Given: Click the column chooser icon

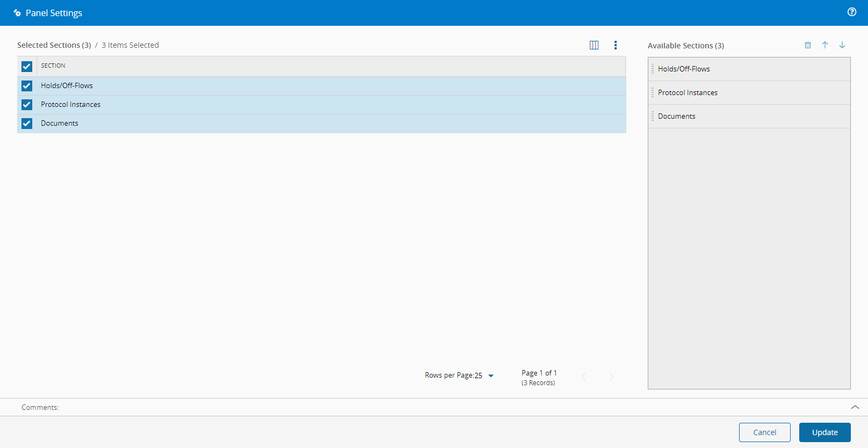Looking at the screenshot, I should point(594,45).
